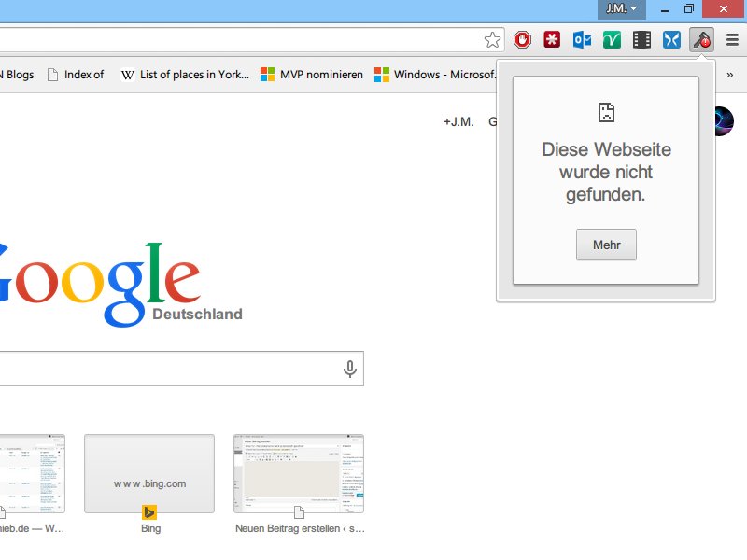747x560 pixels.
Task: Click the +J.M. Google+ link
Action: [458, 122]
